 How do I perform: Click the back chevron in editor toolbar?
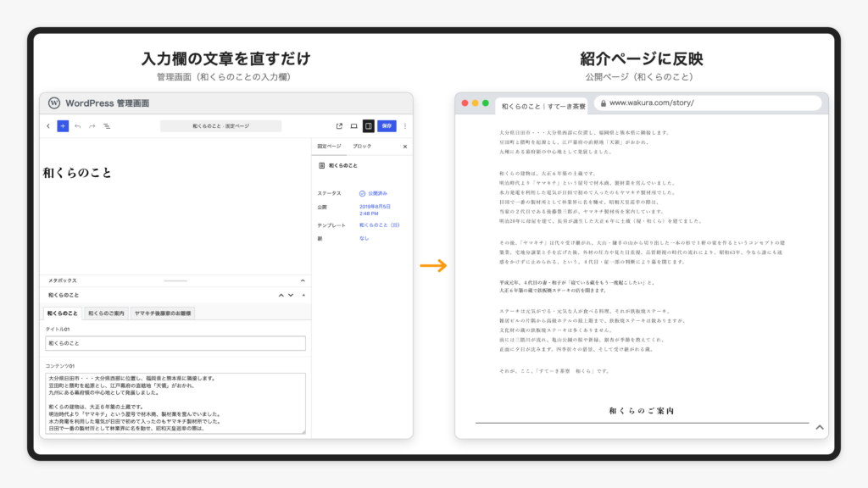[x=48, y=126]
